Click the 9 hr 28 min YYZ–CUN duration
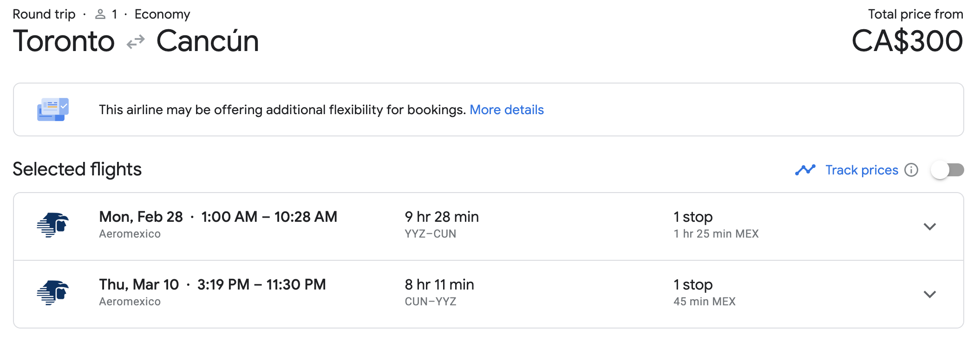Image resolution: width=980 pixels, height=348 pixels. tap(442, 225)
